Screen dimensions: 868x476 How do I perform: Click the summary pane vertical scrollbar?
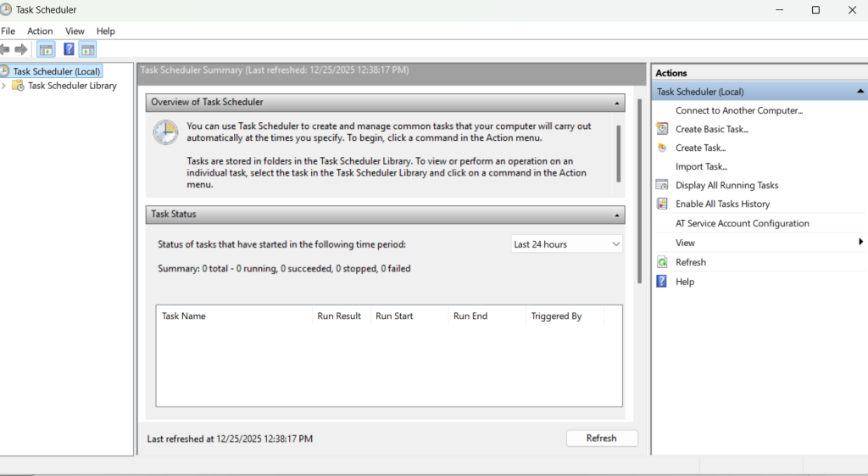click(x=639, y=191)
